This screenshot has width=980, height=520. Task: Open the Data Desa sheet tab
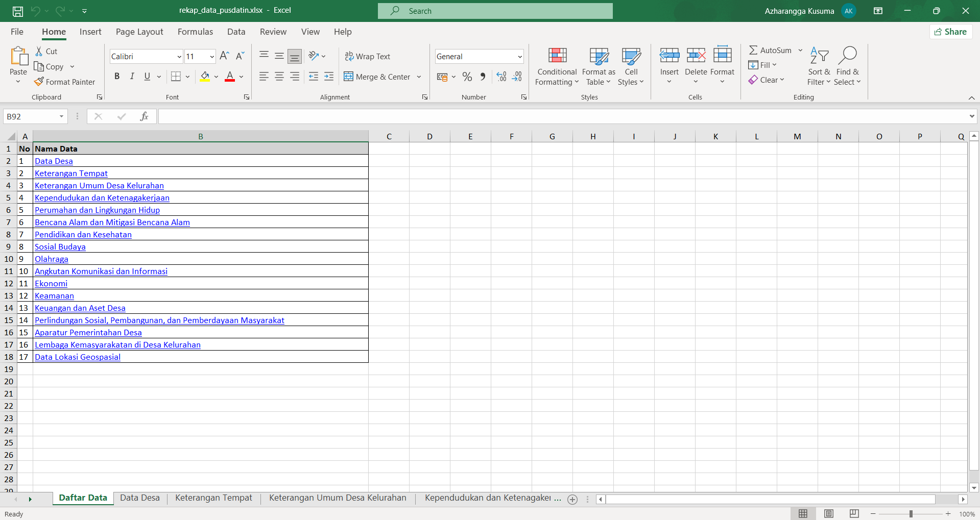coord(140,498)
